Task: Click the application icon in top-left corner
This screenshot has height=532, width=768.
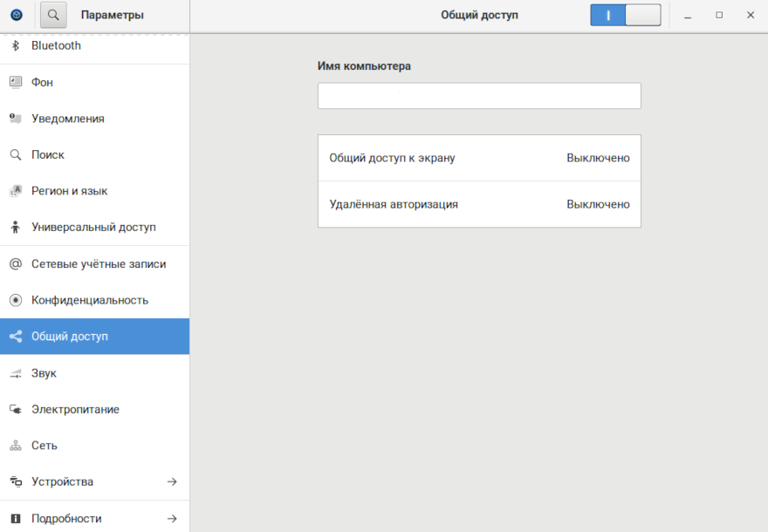Action: (16, 15)
